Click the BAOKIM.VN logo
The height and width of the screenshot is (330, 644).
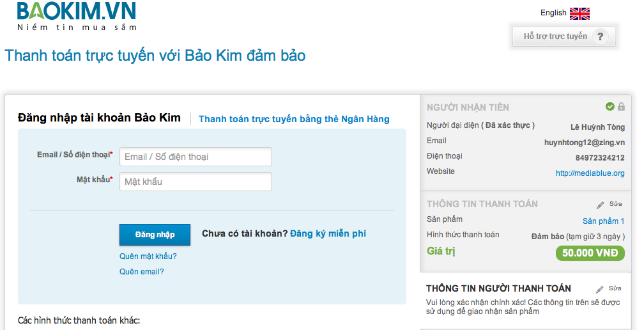click(77, 16)
